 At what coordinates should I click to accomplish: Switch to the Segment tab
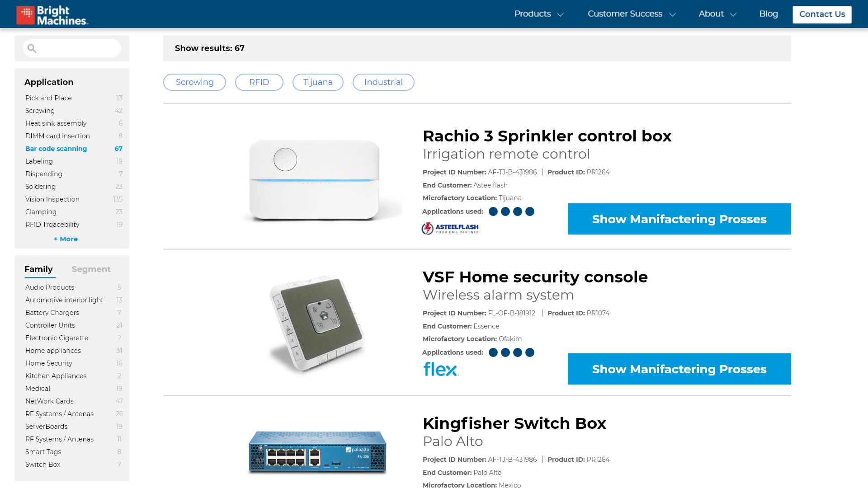(91, 269)
